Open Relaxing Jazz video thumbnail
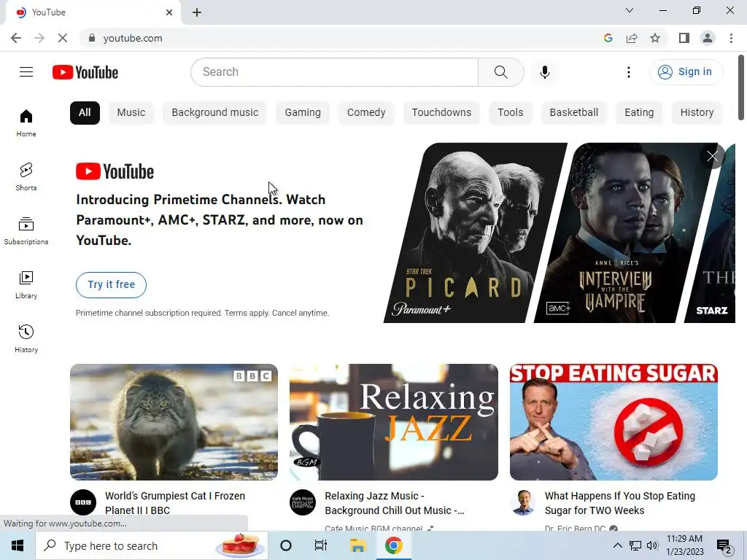This screenshot has width=747, height=560. 393,422
